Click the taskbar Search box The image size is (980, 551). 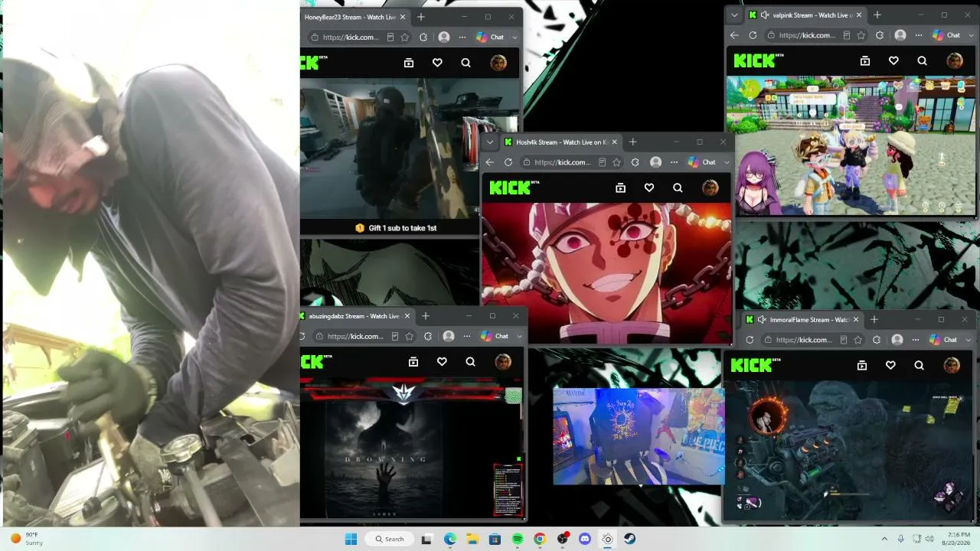389,539
